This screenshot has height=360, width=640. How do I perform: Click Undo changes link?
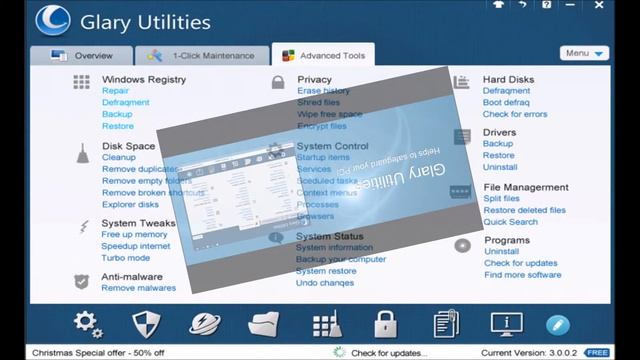[325, 283]
